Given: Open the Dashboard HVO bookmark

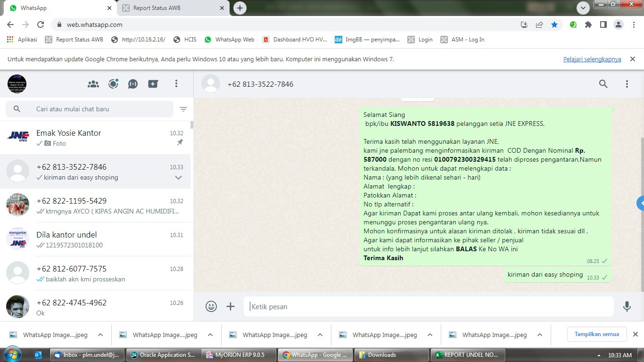Looking at the screenshot, I should 295,40.
